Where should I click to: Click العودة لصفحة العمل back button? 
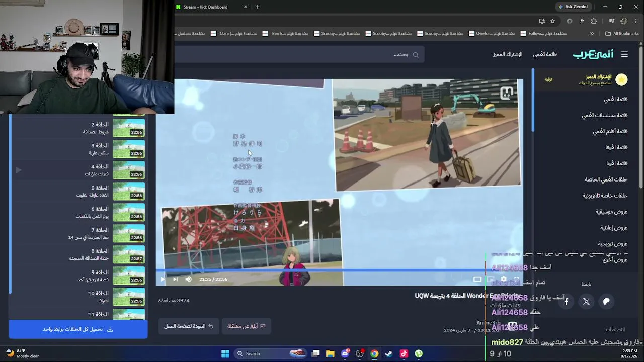point(189,326)
